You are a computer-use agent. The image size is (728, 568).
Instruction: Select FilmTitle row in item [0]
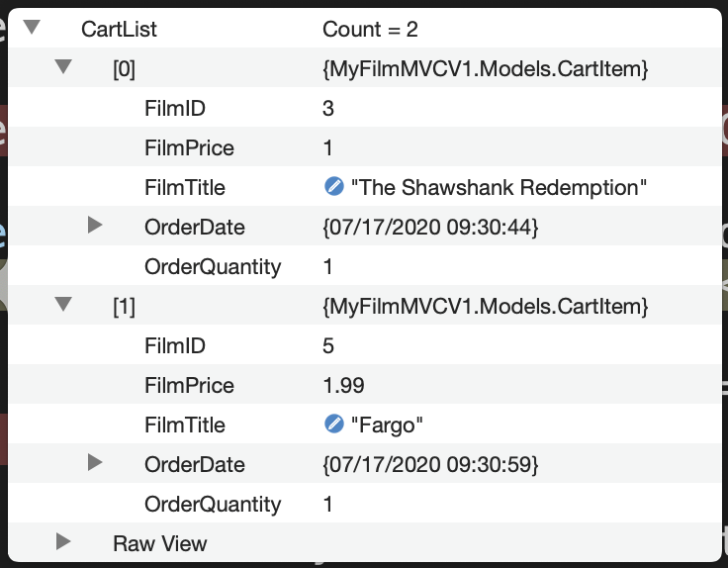[185, 188]
